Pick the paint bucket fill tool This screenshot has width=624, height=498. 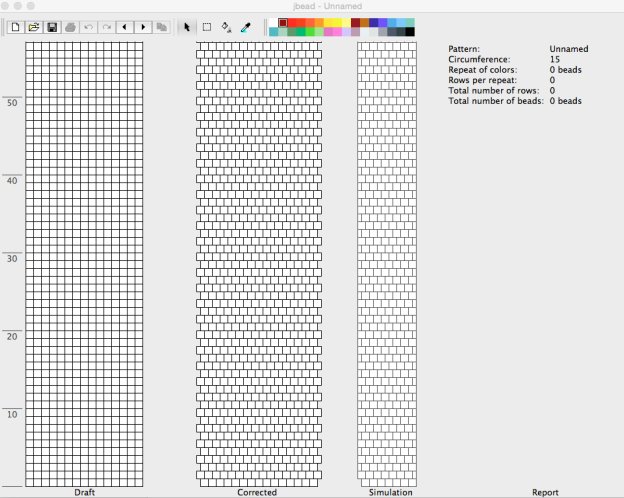pyautogui.click(x=226, y=27)
